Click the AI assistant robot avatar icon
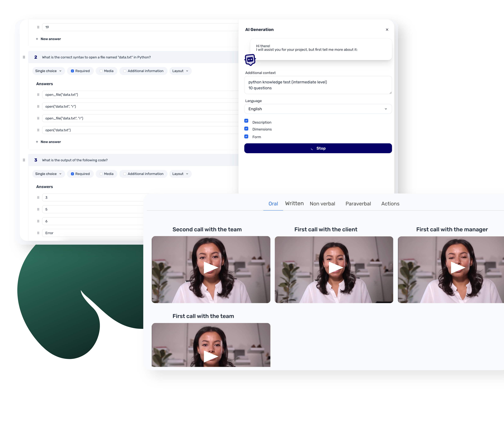Viewport: 504px width, 429px height. (x=250, y=60)
